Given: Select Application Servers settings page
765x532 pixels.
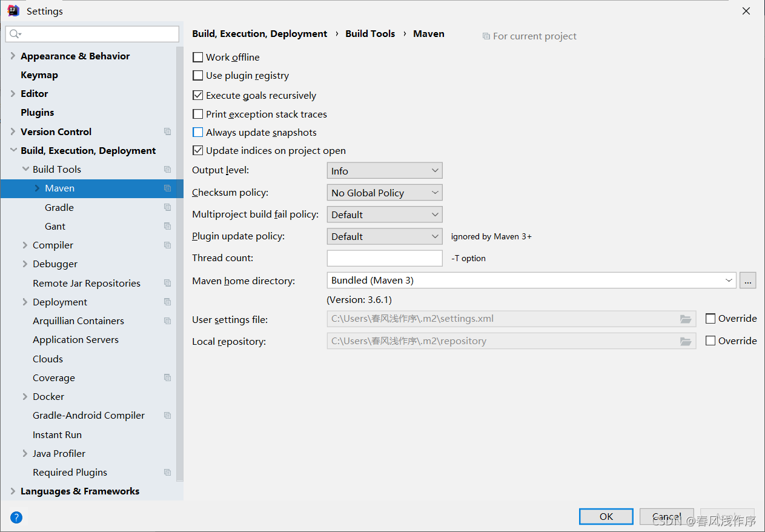Looking at the screenshot, I should pyautogui.click(x=76, y=340).
